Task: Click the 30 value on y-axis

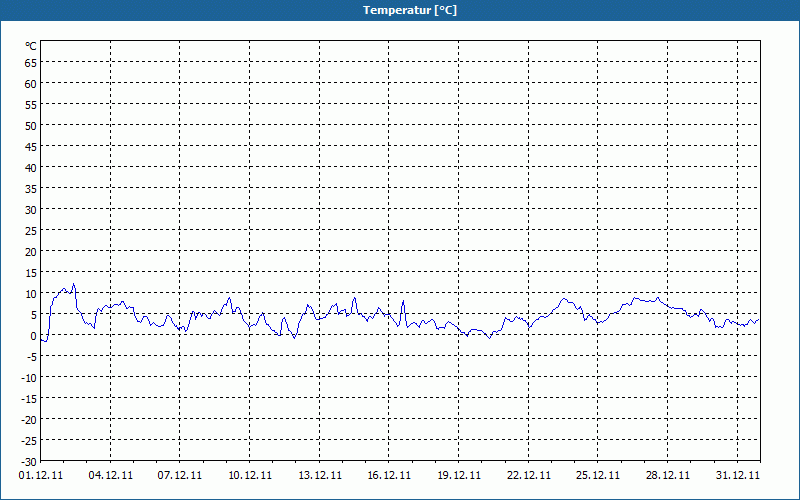Action: (31, 210)
